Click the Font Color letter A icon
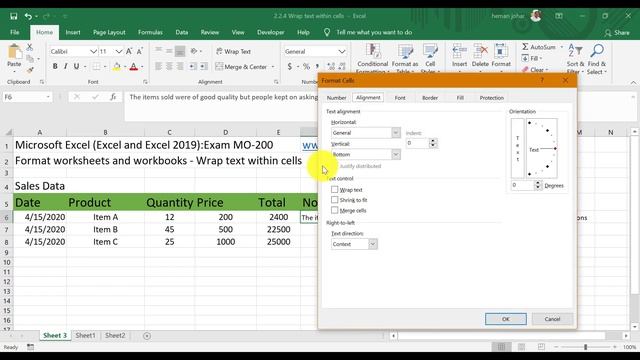 133,66
